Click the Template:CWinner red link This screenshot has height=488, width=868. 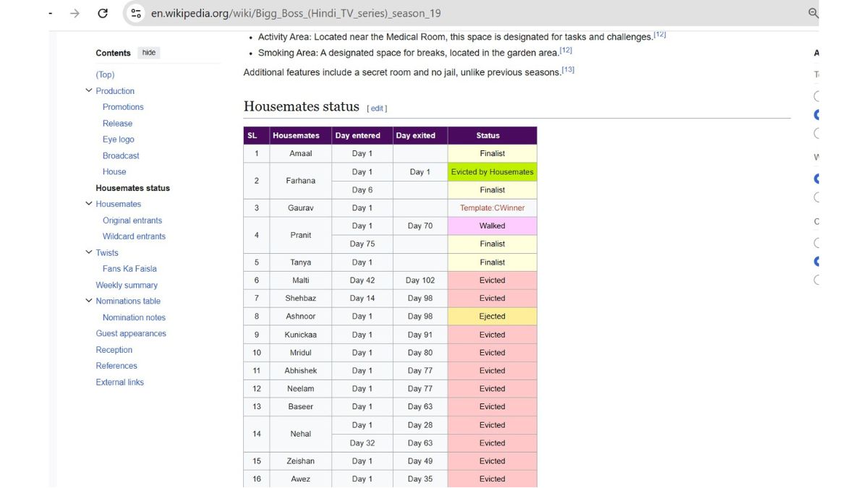click(x=492, y=208)
